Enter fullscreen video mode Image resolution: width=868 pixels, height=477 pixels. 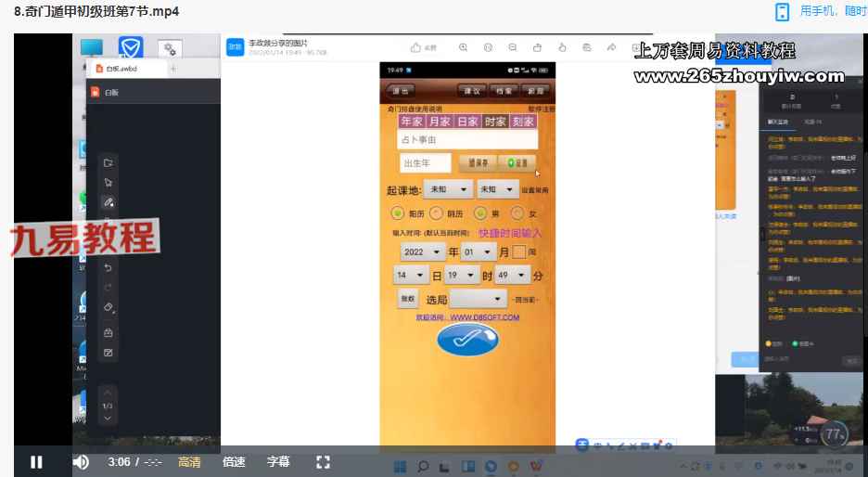point(323,461)
